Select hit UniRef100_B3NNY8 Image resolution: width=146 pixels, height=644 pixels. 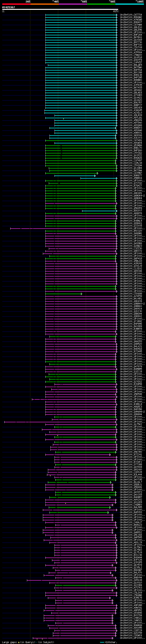pos(131,329)
